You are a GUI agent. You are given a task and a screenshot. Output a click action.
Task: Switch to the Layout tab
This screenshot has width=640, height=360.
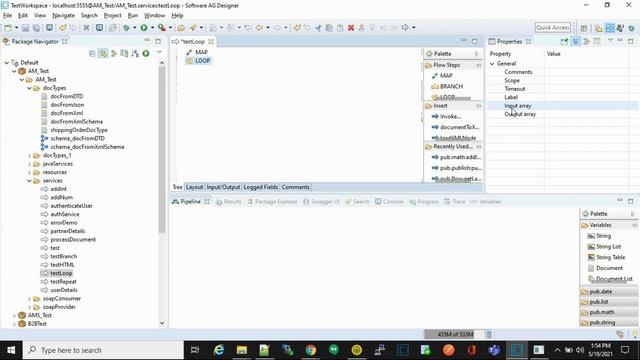click(x=194, y=187)
